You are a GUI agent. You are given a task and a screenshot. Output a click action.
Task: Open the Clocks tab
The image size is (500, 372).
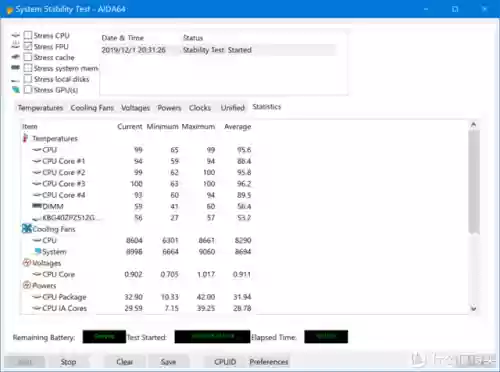tap(200, 108)
